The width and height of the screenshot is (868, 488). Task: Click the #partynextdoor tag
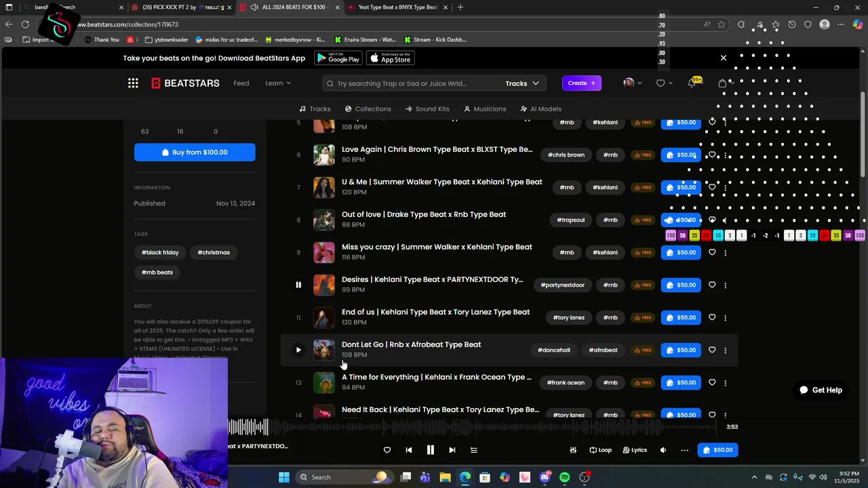click(x=562, y=285)
